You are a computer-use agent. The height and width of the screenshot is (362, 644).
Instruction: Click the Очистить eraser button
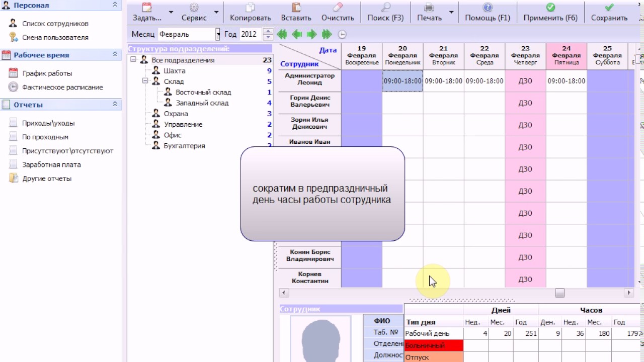tap(338, 12)
